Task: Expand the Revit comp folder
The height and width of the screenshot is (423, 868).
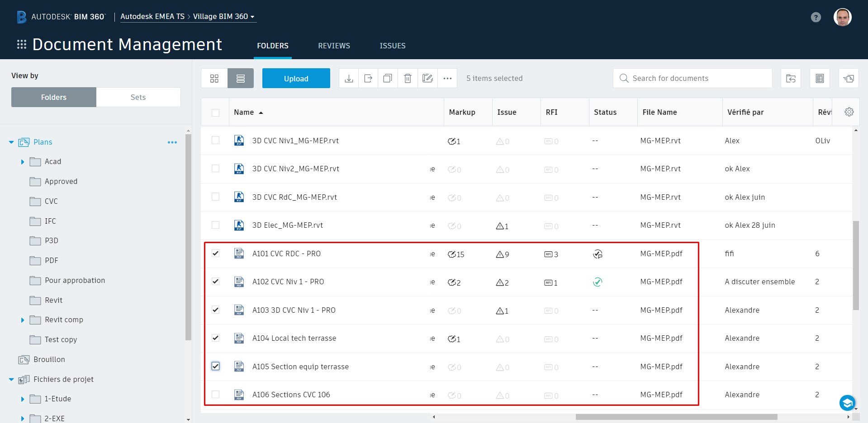Action: tap(23, 320)
